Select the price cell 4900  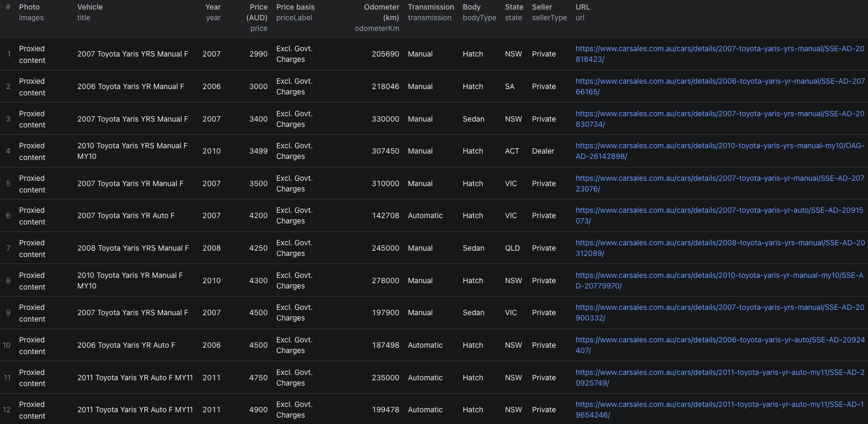tap(258, 410)
